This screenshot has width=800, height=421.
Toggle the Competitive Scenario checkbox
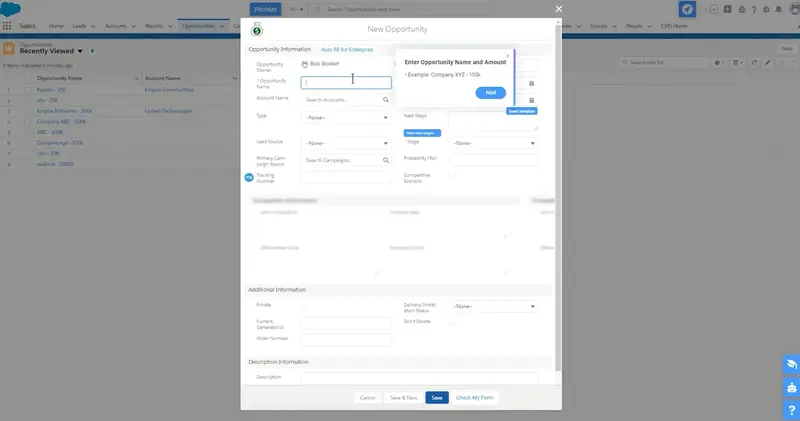click(451, 175)
